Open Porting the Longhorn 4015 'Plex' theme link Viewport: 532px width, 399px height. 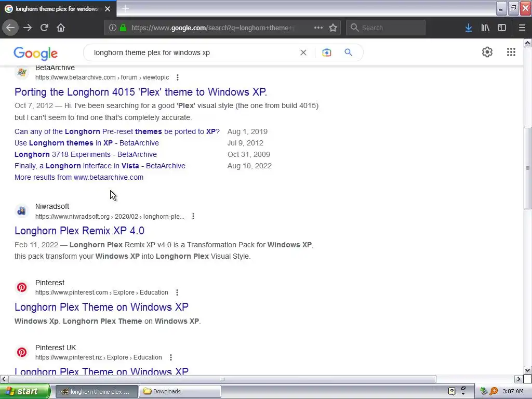point(141,92)
